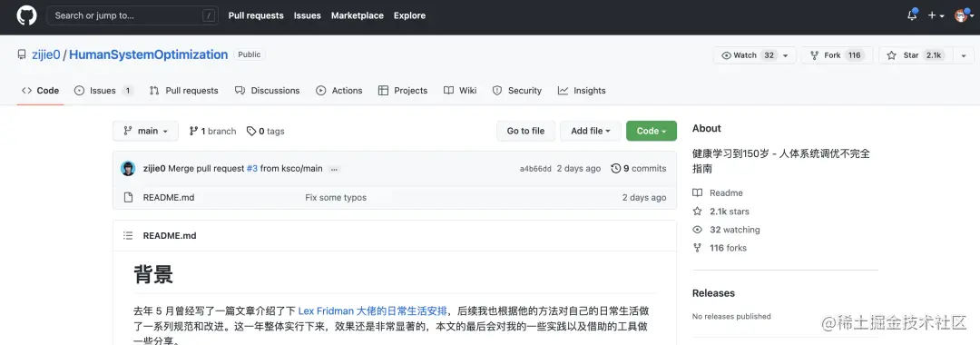Go to Marketplace in header
The image size is (980, 345).
point(357,15)
